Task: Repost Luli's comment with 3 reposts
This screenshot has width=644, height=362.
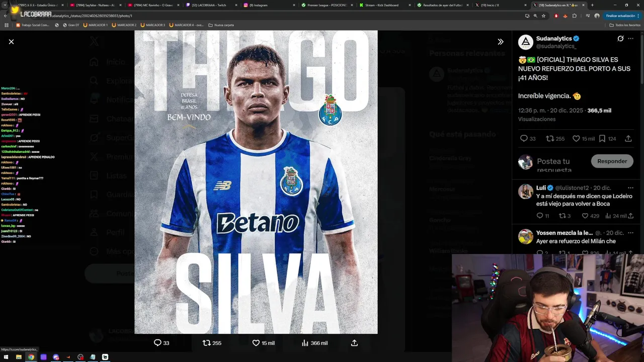Action: [565, 216]
